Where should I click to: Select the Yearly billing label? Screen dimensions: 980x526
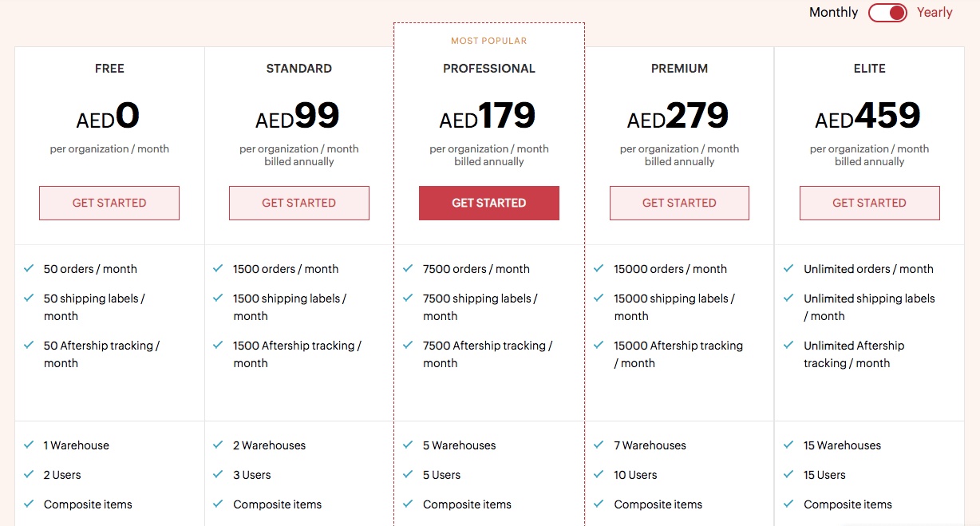point(935,13)
